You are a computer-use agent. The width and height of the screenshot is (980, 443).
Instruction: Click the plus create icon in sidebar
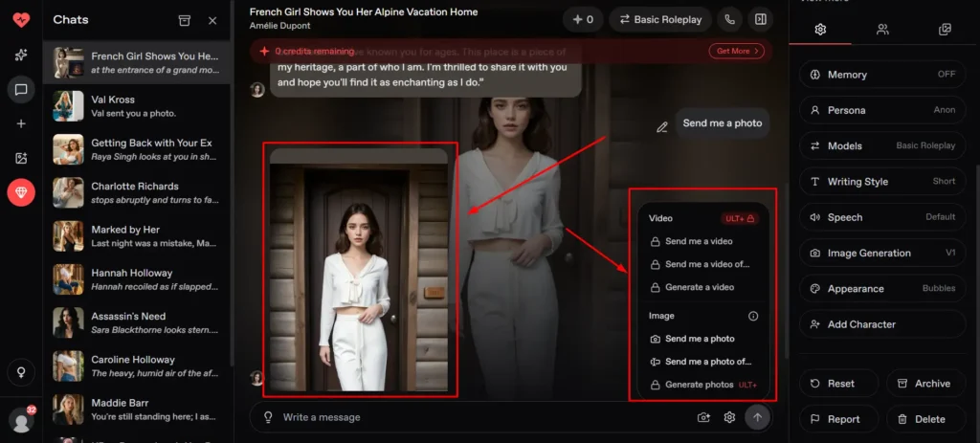(x=21, y=123)
